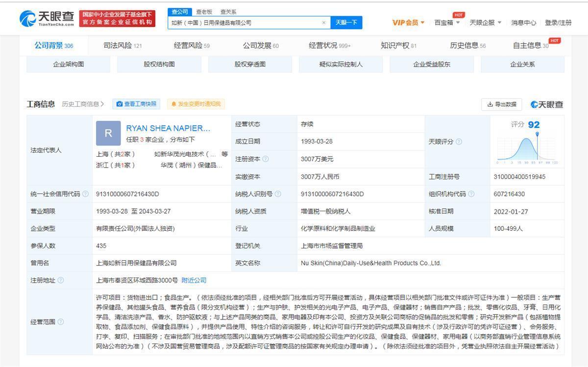Screen dimensions: 588x367
Task: Click 导出数据 export button
Action: point(502,104)
